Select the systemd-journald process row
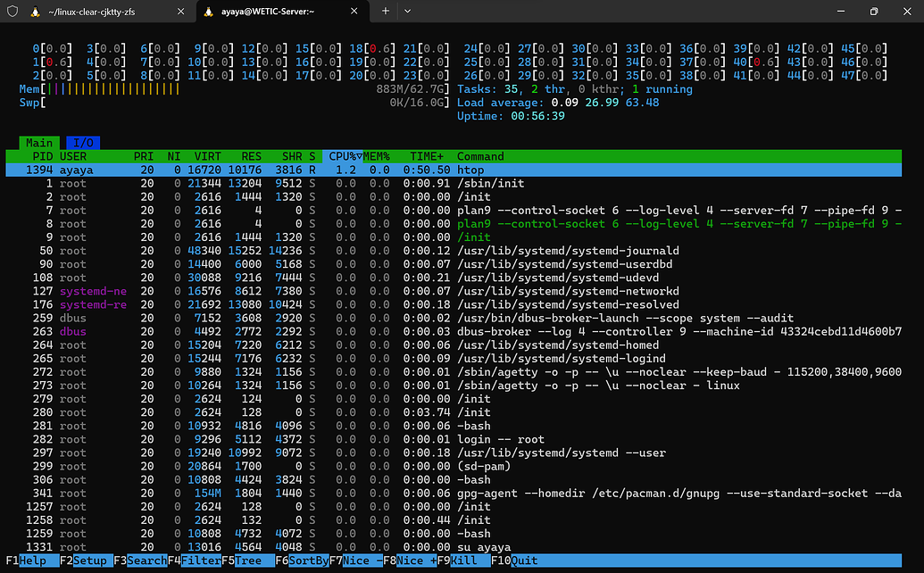 [454, 251]
